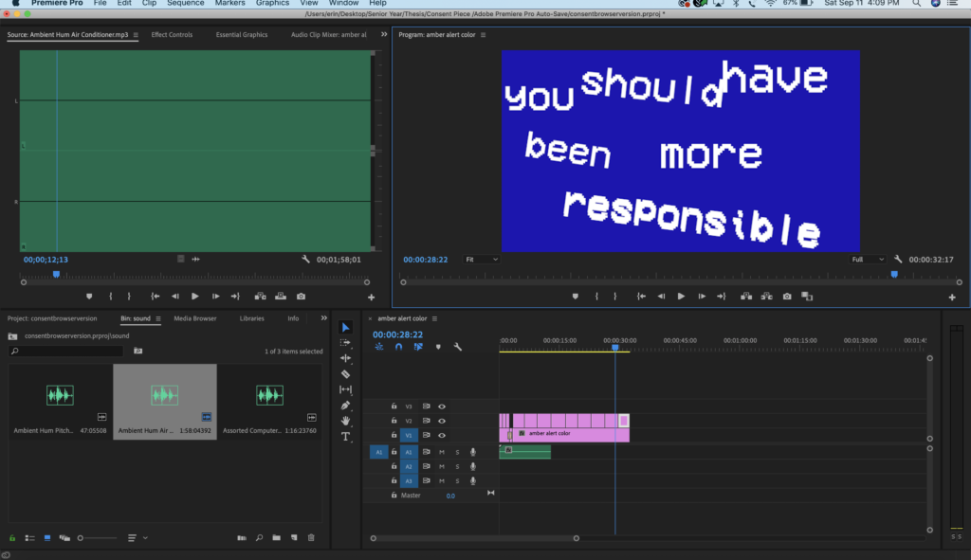Select the Pen tool

pos(345,406)
